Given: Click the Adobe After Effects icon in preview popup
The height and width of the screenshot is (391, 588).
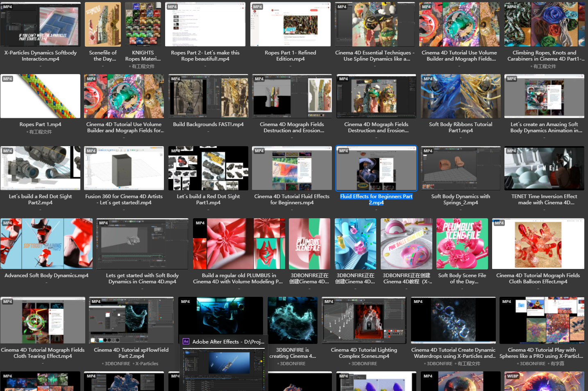Looking at the screenshot, I should click(x=186, y=341).
